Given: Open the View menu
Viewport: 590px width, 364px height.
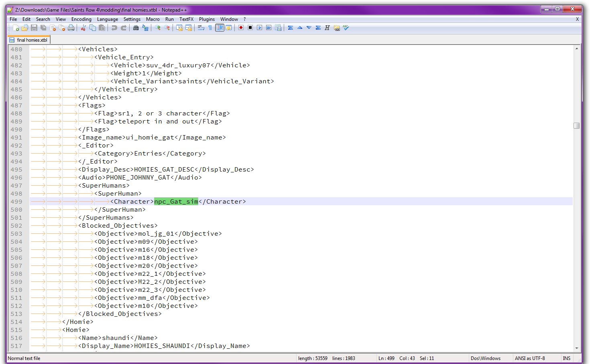Looking at the screenshot, I should point(61,19).
